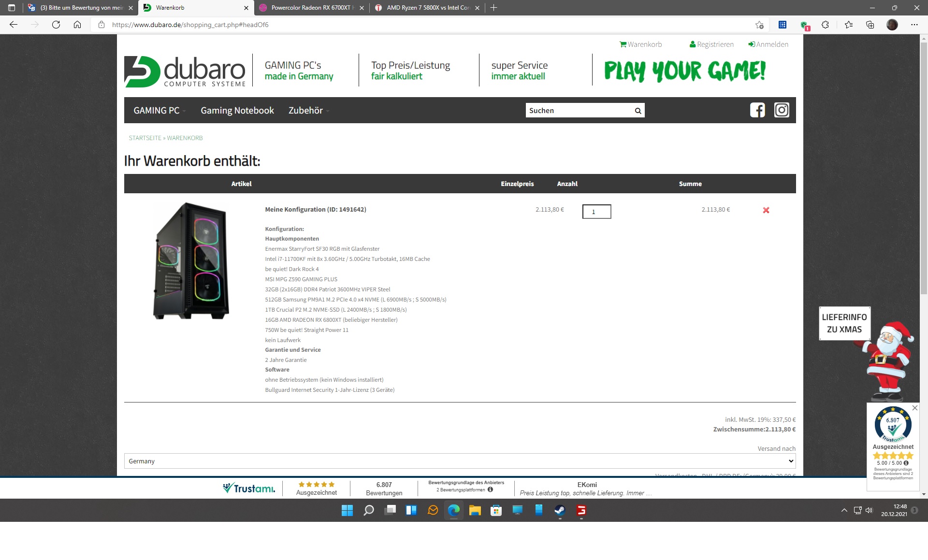This screenshot has height=560, width=928.
Task: Open dubaro Facebook page icon
Action: coord(757,110)
